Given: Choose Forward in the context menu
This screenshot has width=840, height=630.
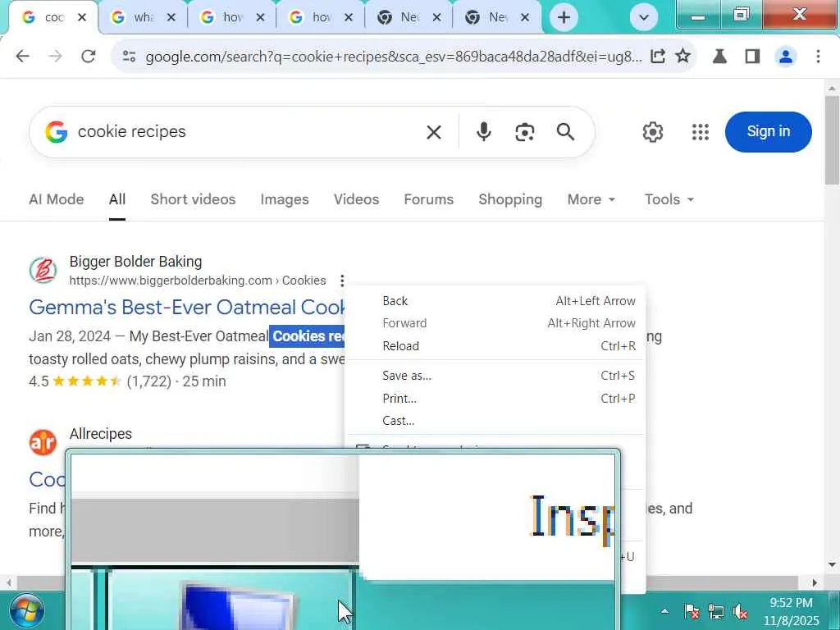Looking at the screenshot, I should pyautogui.click(x=495, y=323).
